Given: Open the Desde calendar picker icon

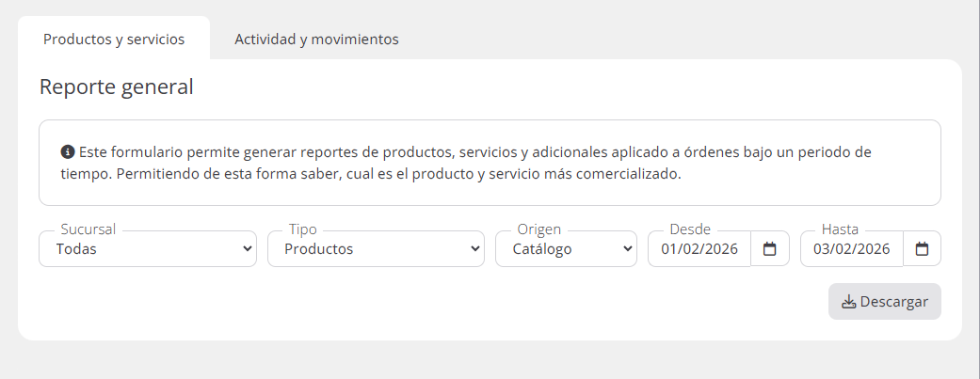Looking at the screenshot, I should pos(770,249).
